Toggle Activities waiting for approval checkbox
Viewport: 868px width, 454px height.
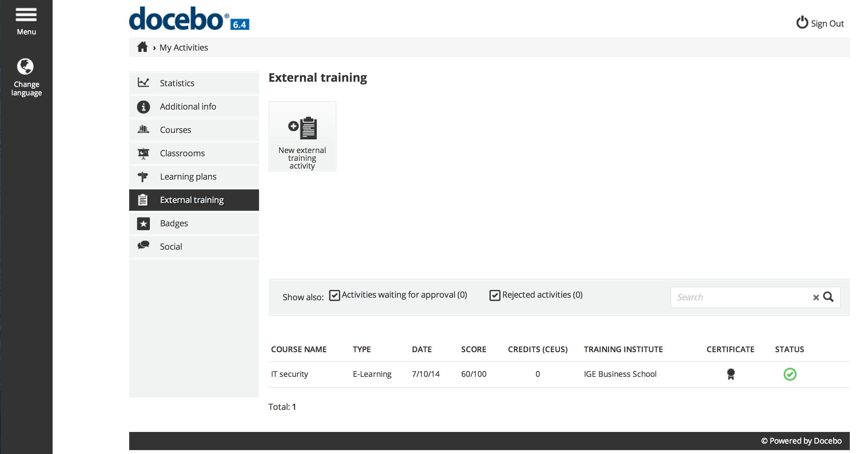[x=334, y=295]
